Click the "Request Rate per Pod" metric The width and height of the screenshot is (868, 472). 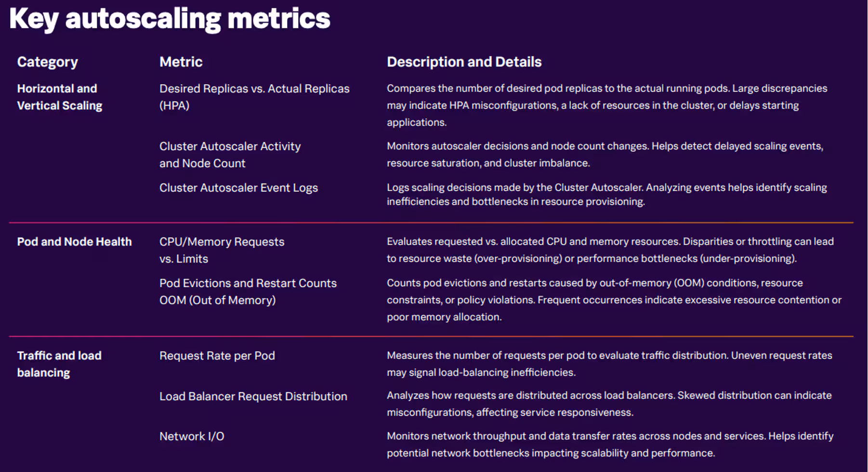point(217,356)
